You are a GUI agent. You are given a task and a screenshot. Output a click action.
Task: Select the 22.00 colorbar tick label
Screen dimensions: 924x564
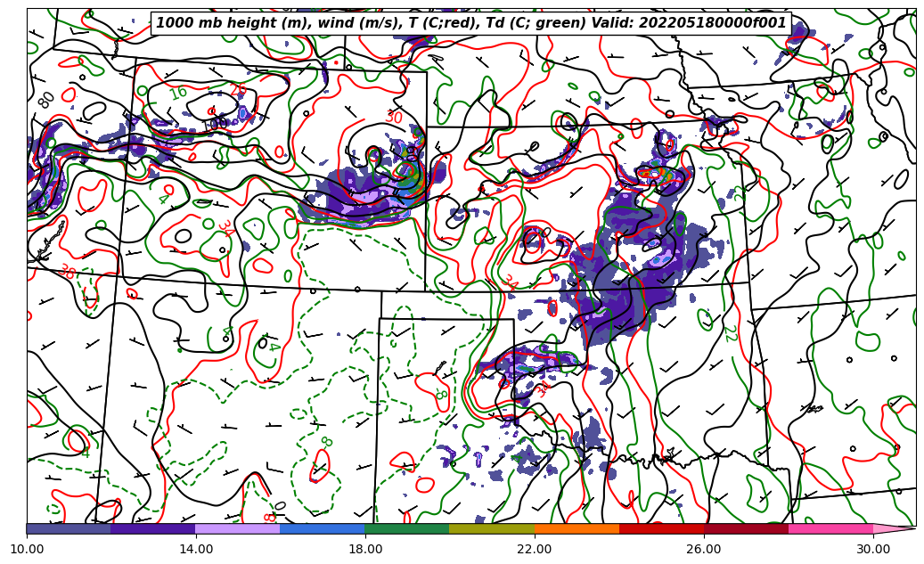click(535, 549)
